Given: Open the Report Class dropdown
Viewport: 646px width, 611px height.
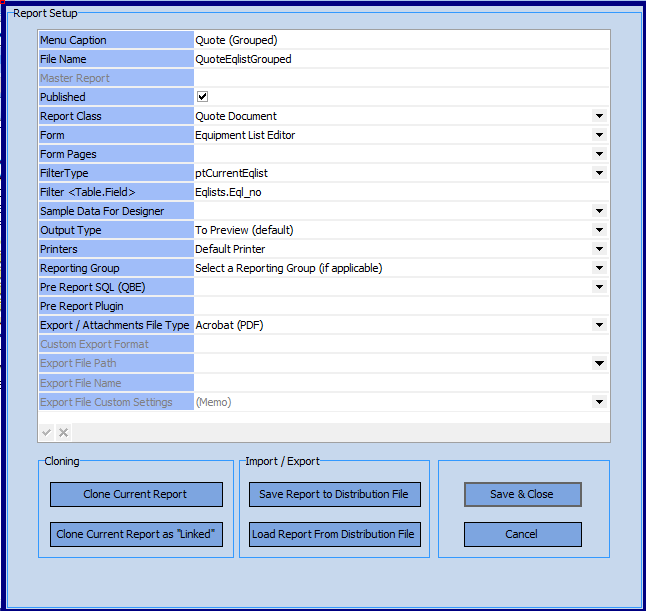Looking at the screenshot, I should point(599,116).
